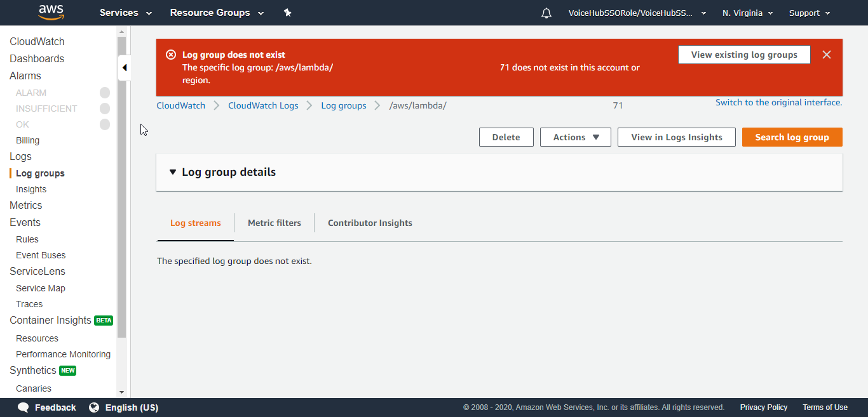Open the Resource Groups dropdown
The height and width of the screenshot is (417, 868).
[217, 13]
